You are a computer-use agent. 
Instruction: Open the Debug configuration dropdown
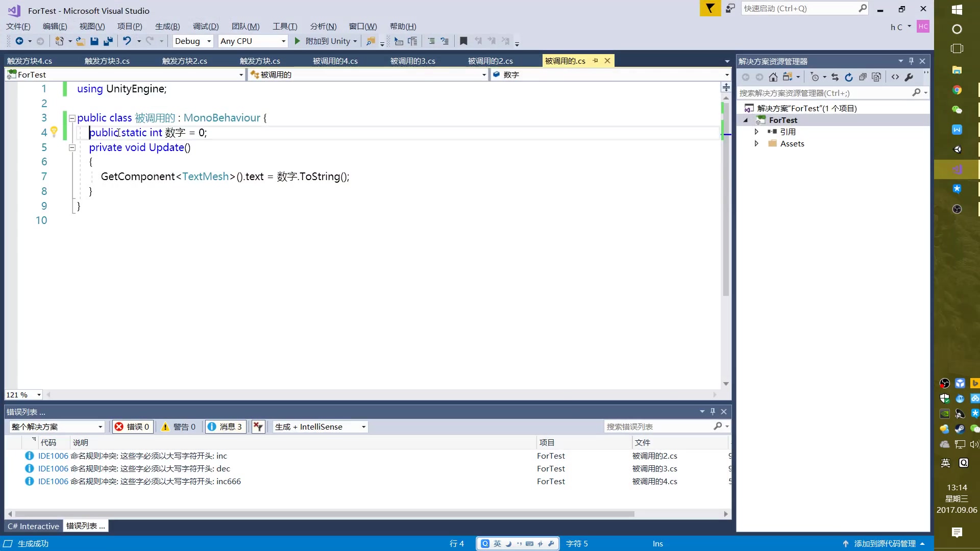click(192, 41)
